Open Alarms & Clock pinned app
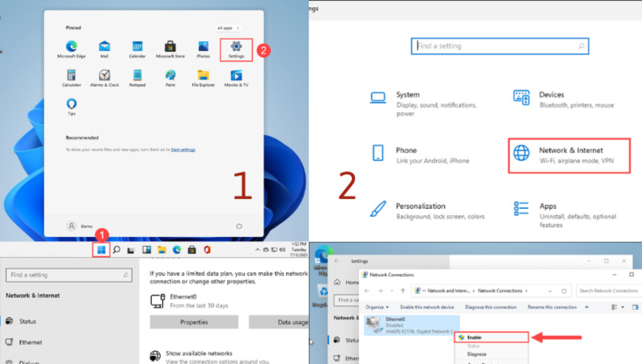The image size is (642, 364). 105,78
